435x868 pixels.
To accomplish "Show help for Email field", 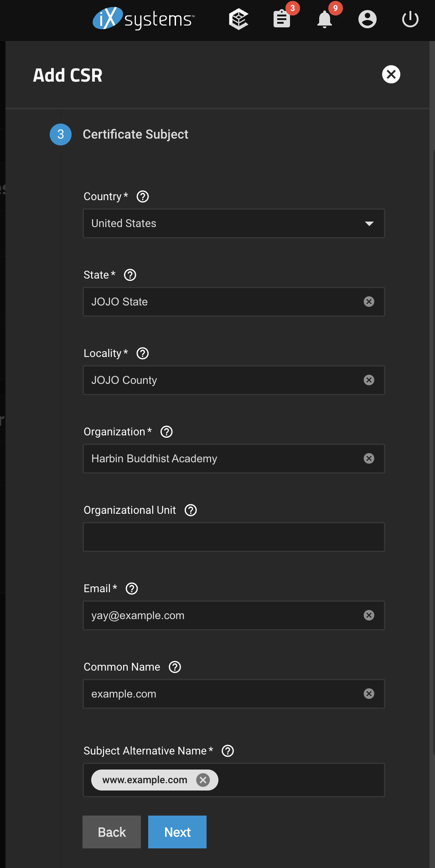I will [x=132, y=589].
